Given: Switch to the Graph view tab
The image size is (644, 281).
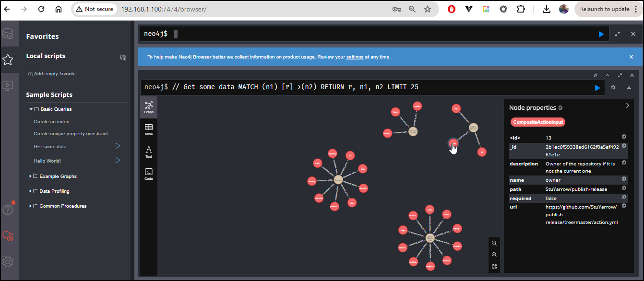Looking at the screenshot, I should click(149, 107).
